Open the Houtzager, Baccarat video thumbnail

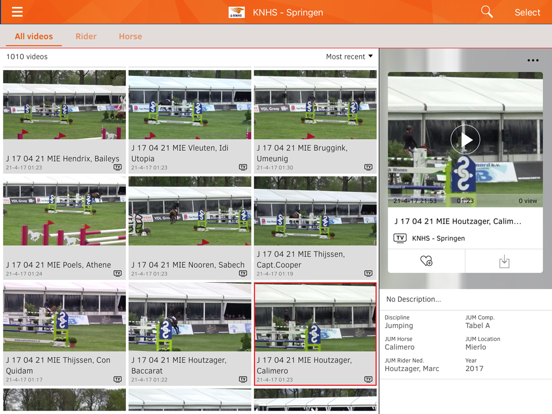pos(190,317)
